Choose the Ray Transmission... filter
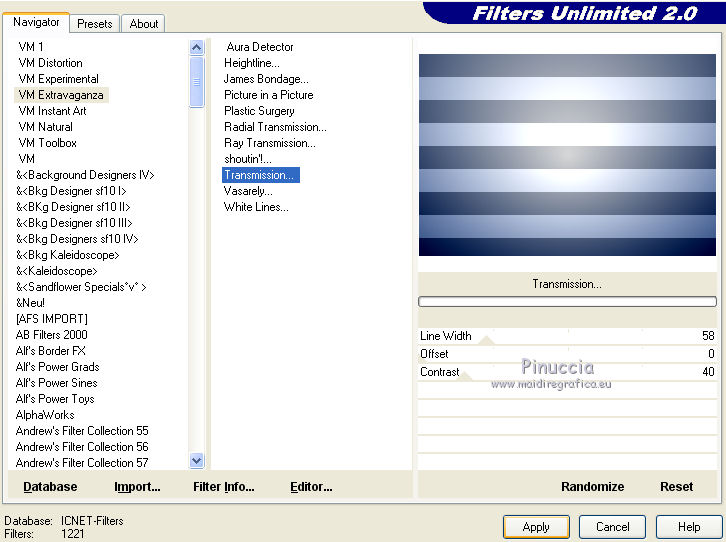 tap(270, 143)
